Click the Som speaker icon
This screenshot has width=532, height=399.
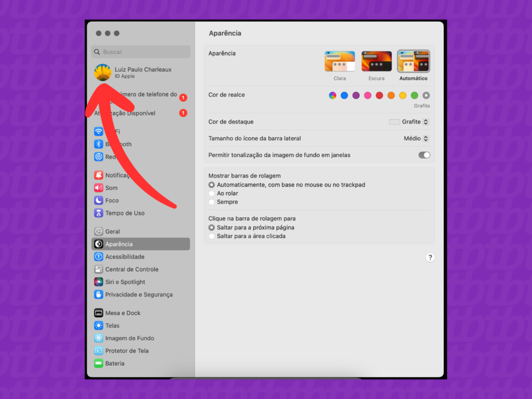(98, 188)
